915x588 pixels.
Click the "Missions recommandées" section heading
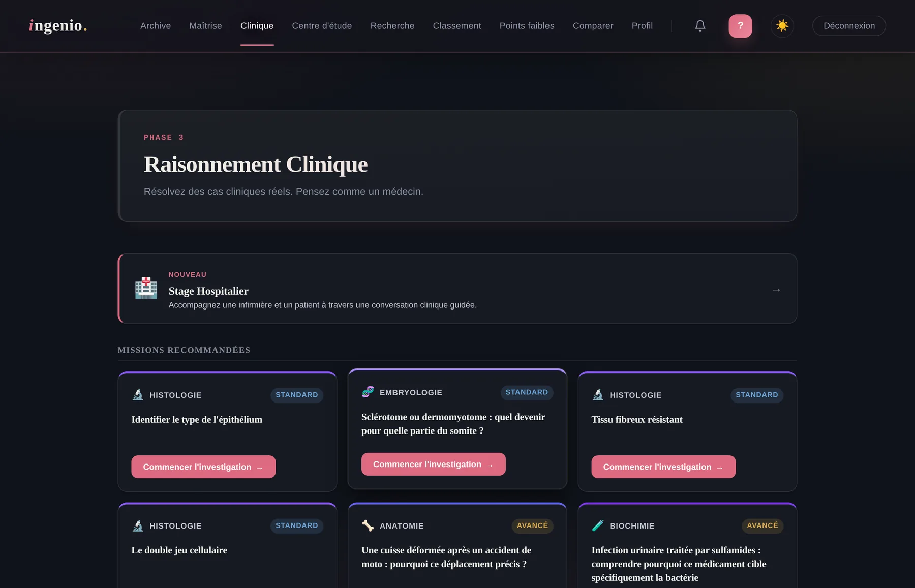click(184, 350)
